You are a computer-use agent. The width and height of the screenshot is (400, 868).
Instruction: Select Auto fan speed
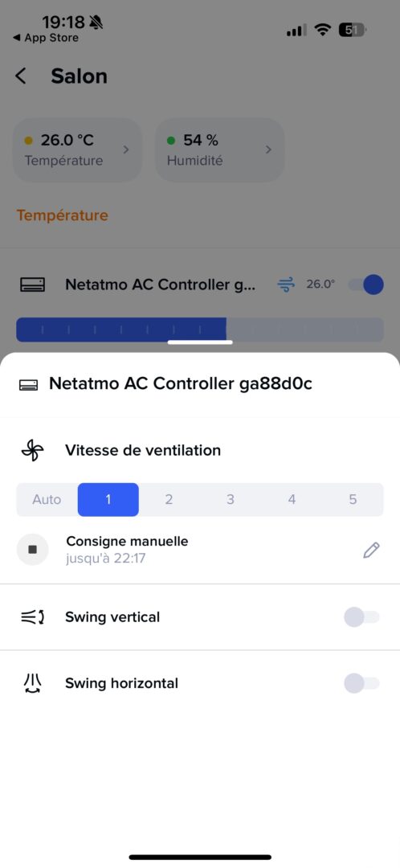pos(47,499)
